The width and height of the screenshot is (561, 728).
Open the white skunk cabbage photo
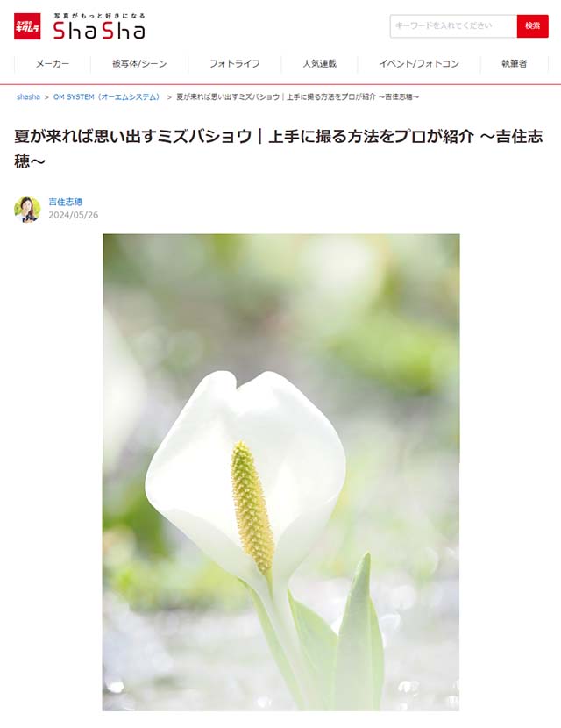(x=280, y=472)
